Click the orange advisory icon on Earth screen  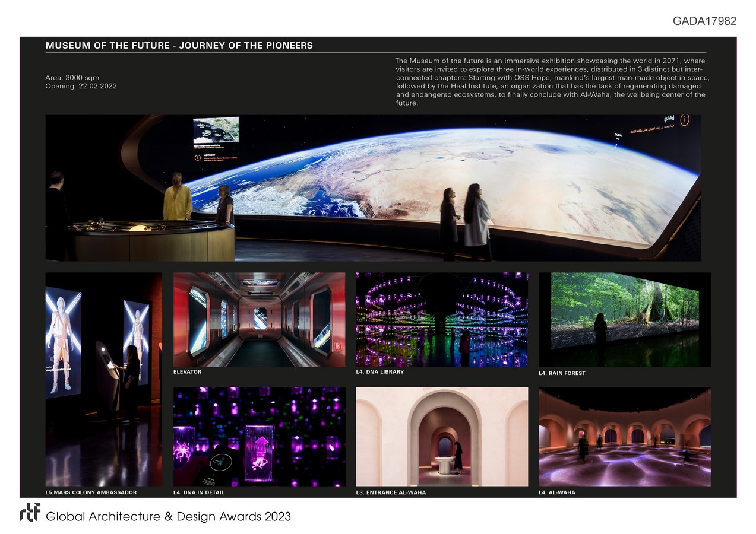pos(197,158)
